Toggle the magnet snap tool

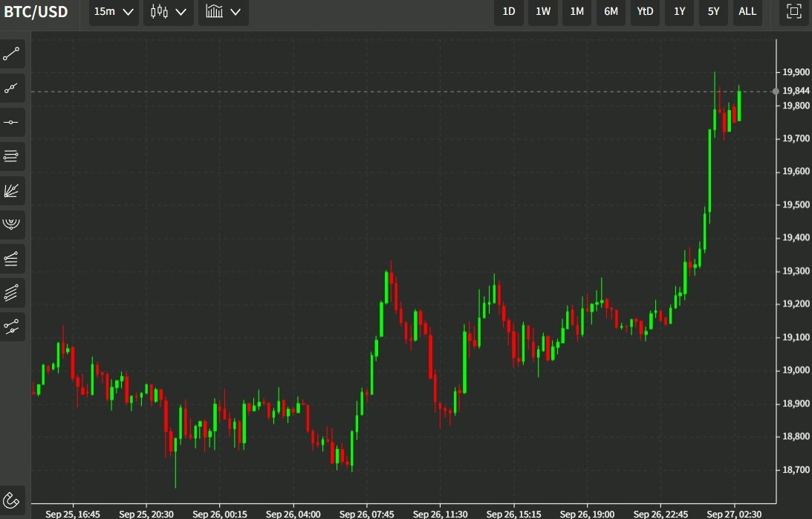point(11,501)
